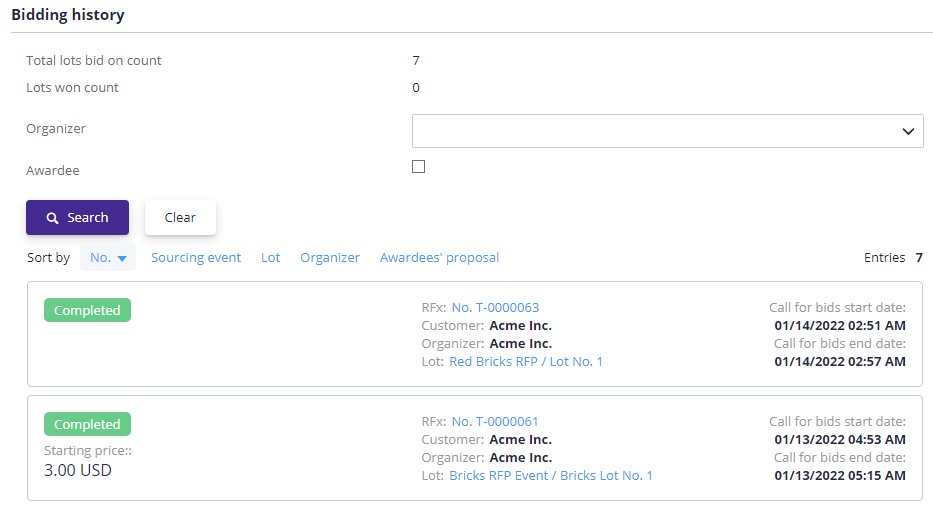Click Completed badge of T-0000061 entry
This screenshot has height=510, width=933.
87,424
